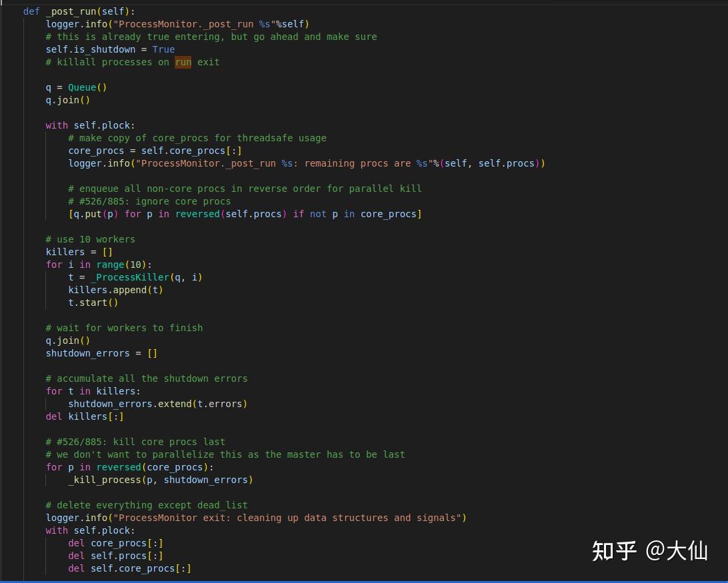Image resolution: width=728 pixels, height=583 pixels.
Task: Click the 'reversed(self.procs)' call
Action: pos(231,214)
